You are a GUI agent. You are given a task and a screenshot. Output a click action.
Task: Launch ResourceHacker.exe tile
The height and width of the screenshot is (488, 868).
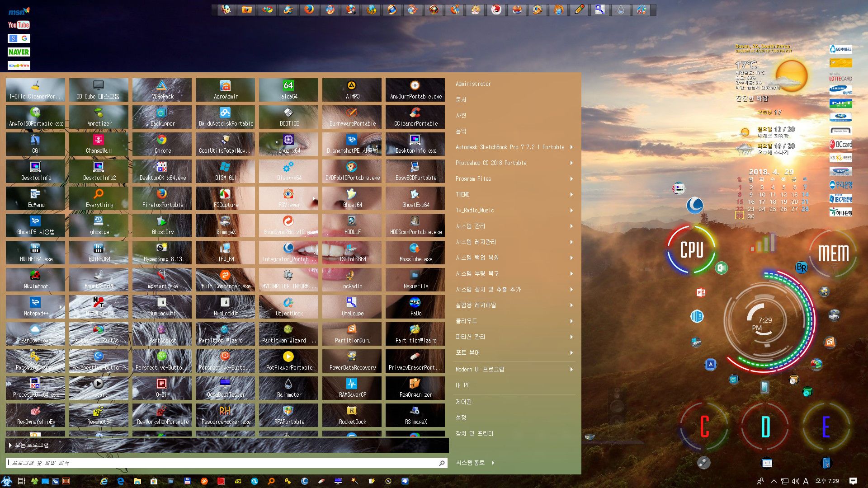(x=225, y=415)
